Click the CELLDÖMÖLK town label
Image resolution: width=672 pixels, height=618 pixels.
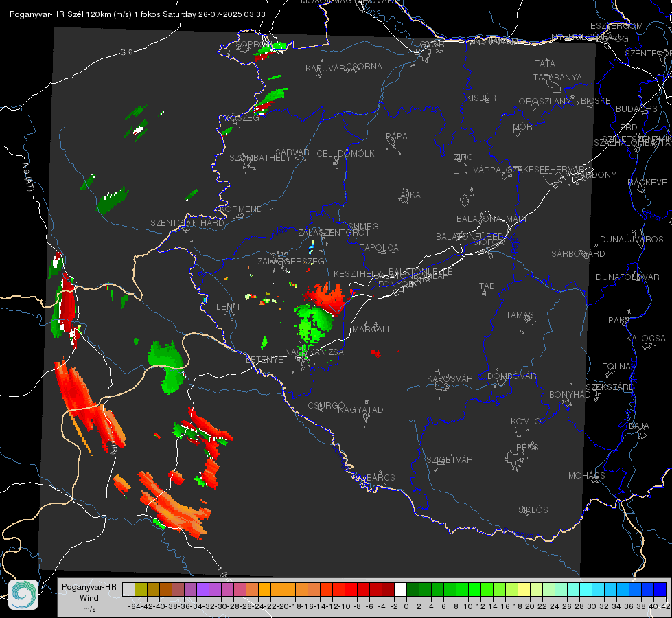[345, 154]
